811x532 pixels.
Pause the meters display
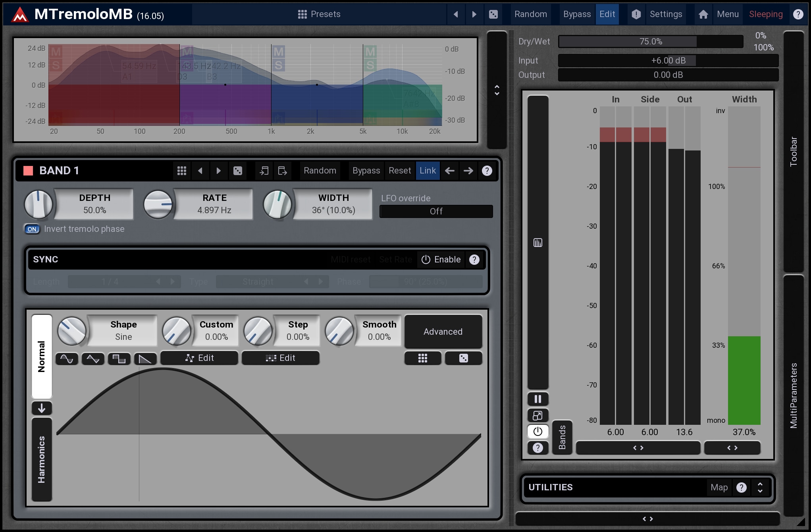tap(538, 399)
